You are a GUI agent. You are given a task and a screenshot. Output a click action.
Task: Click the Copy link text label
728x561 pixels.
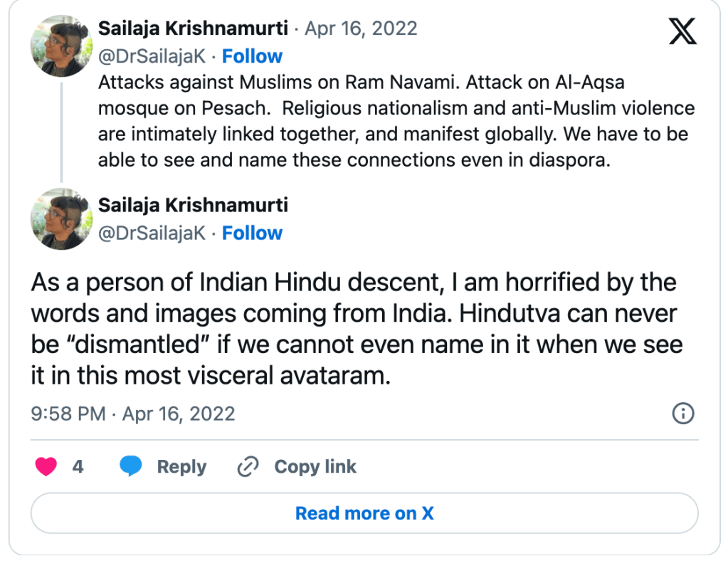click(x=315, y=467)
